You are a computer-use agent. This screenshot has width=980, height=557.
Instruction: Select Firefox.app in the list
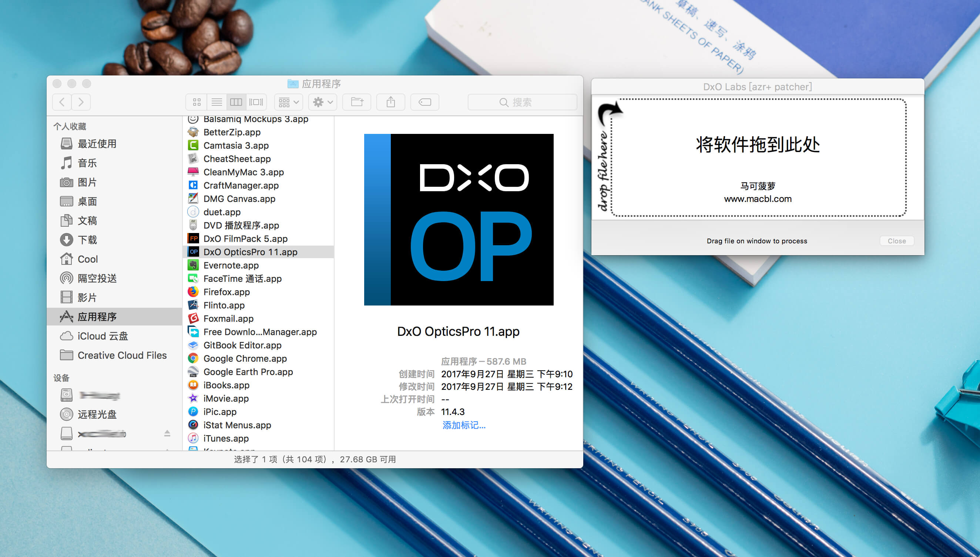(x=259, y=292)
